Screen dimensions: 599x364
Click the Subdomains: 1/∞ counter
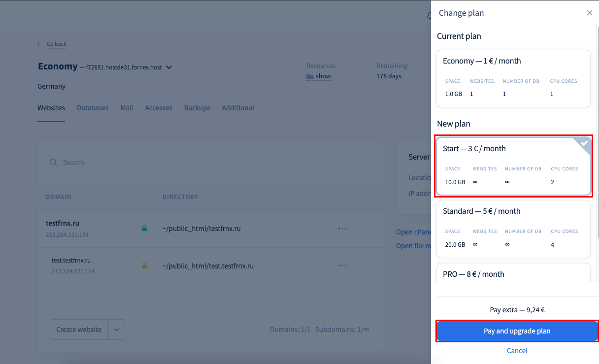[x=342, y=330]
